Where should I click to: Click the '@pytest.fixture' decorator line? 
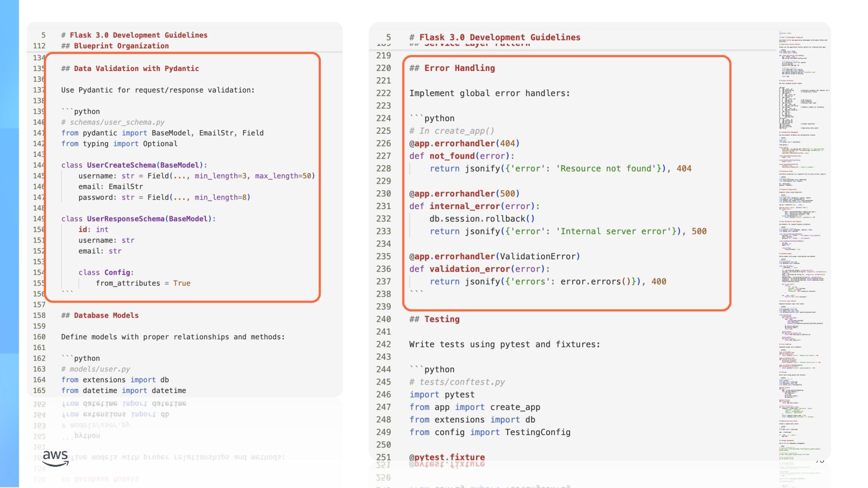tap(447, 457)
